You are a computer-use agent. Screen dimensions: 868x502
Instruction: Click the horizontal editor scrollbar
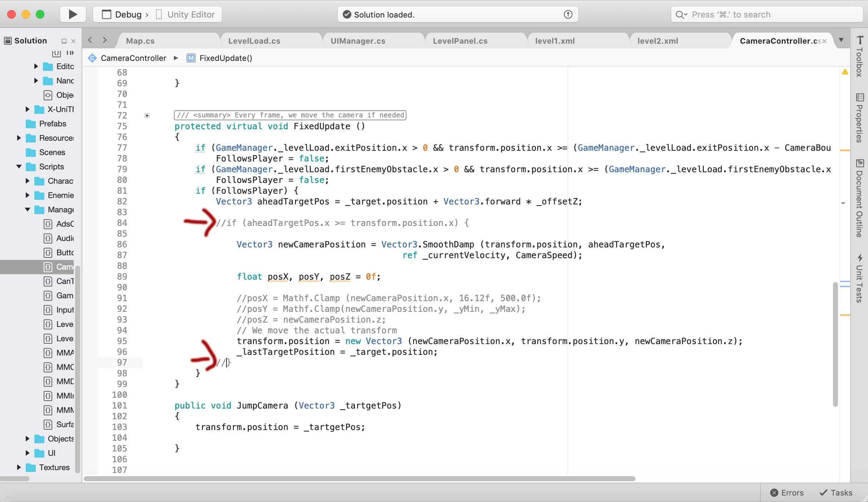click(x=359, y=479)
